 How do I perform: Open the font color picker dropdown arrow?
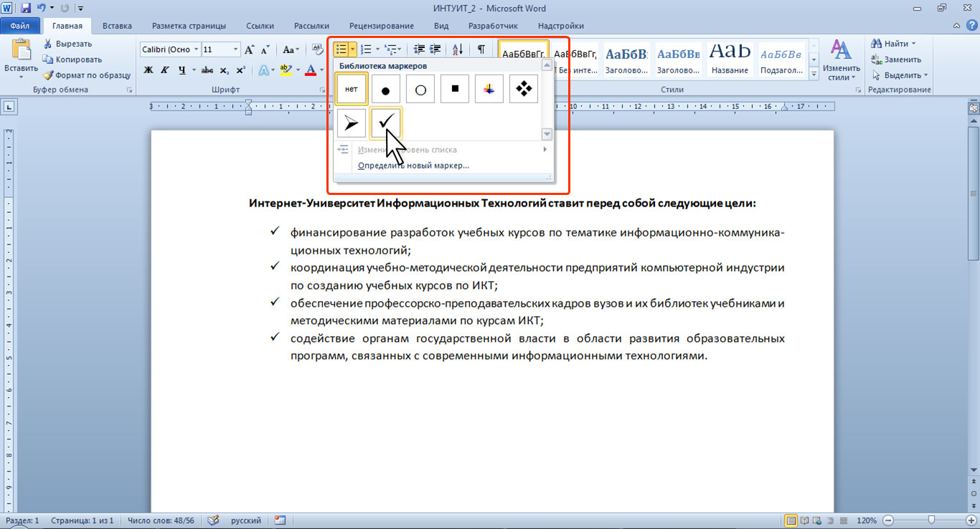pyautogui.click(x=322, y=70)
